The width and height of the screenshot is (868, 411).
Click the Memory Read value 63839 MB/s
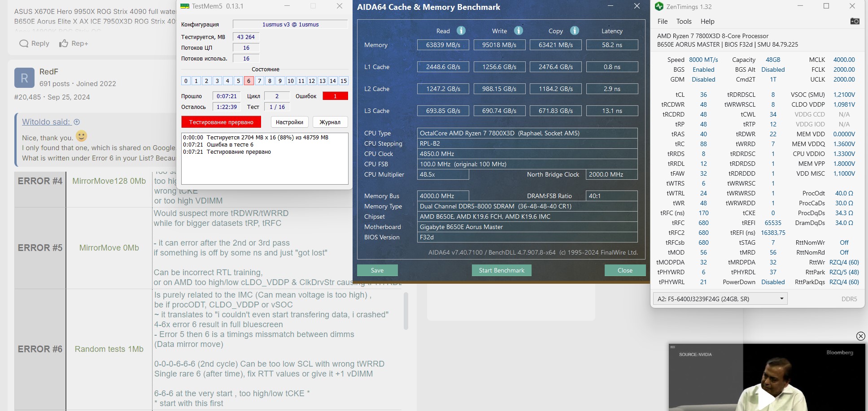(443, 45)
